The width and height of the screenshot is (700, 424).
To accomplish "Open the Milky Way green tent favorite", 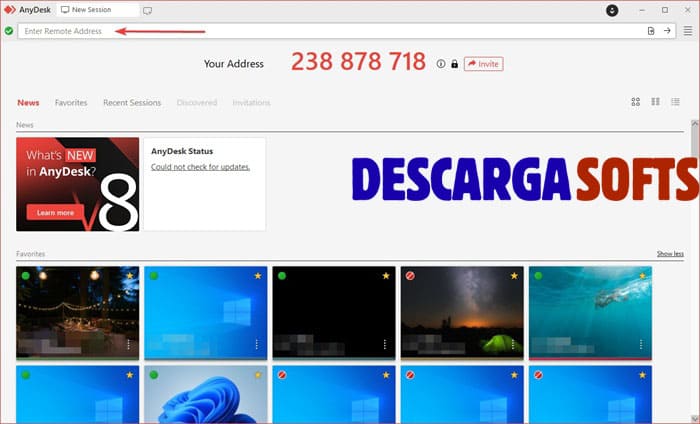I will point(462,313).
